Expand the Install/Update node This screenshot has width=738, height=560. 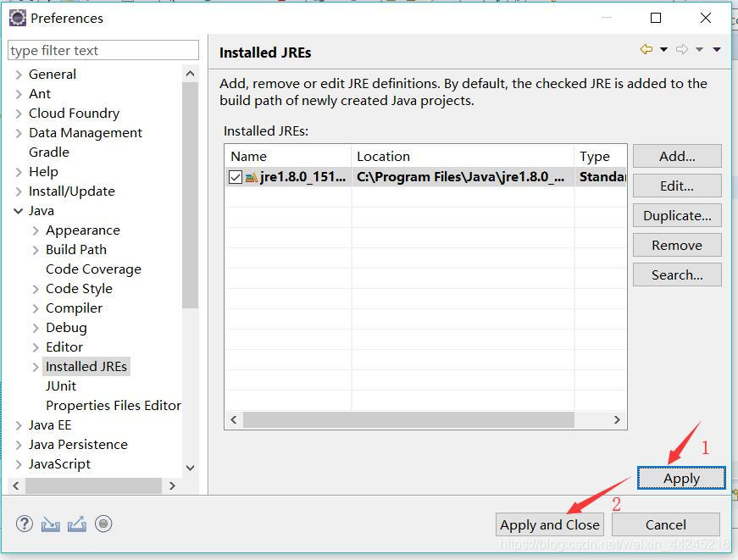(x=19, y=191)
